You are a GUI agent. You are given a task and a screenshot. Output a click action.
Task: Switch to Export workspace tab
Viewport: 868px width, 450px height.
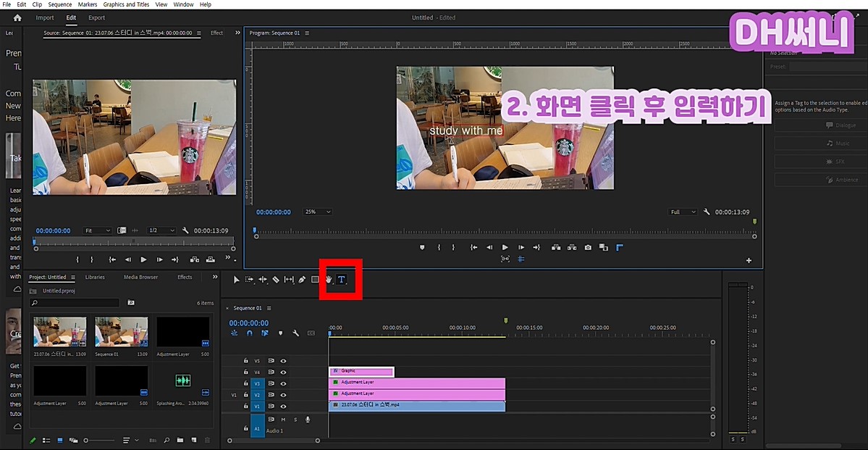click(x=97, y=17)
